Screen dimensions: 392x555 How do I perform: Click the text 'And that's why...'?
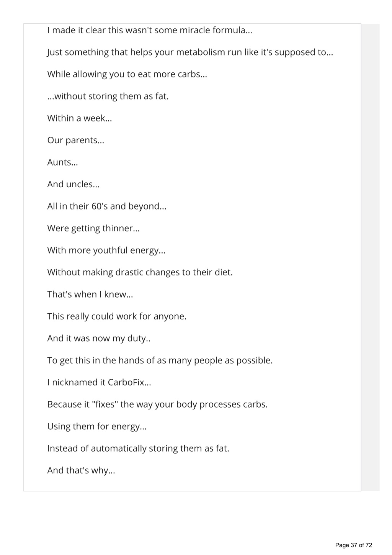point(81,470)
